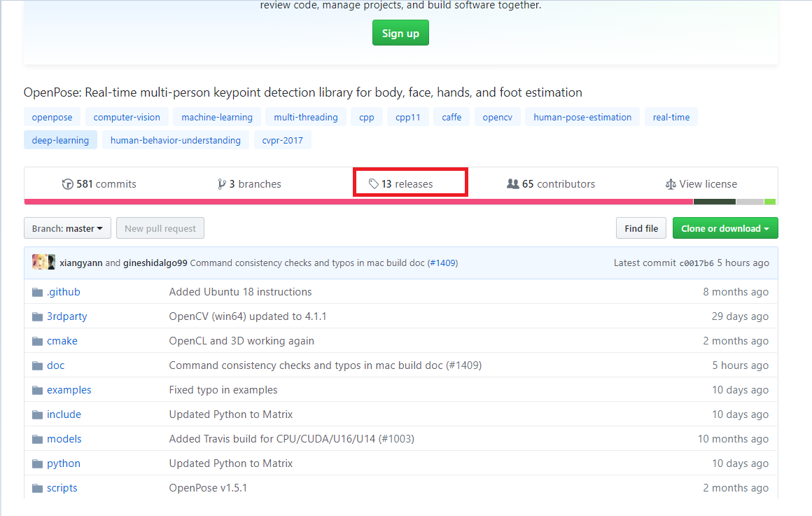Image resolution: width=812 pixels, height=516 pixels.
Task: Select the machine-learning topic tag
Action: tap(217, 117)
